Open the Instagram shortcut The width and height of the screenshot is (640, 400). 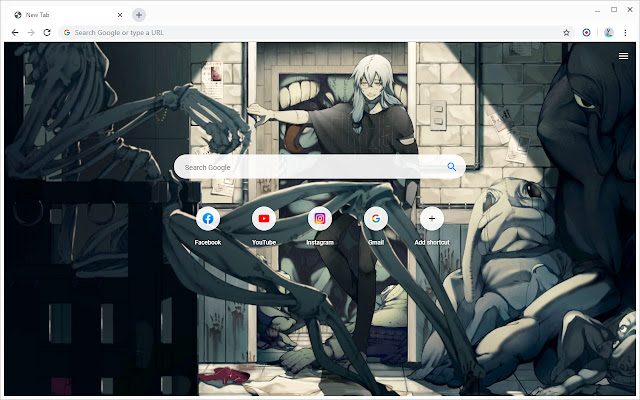pos(320,219)
